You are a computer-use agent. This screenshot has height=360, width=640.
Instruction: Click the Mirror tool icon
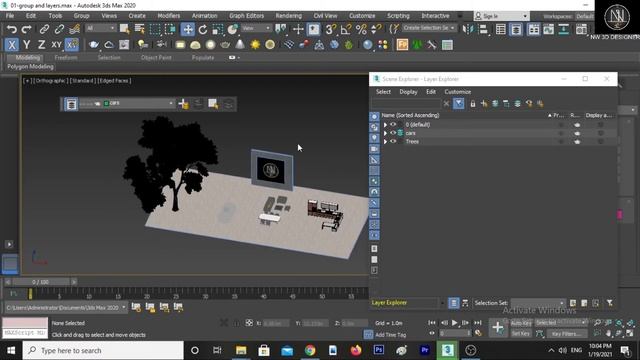tap(468, 29)
